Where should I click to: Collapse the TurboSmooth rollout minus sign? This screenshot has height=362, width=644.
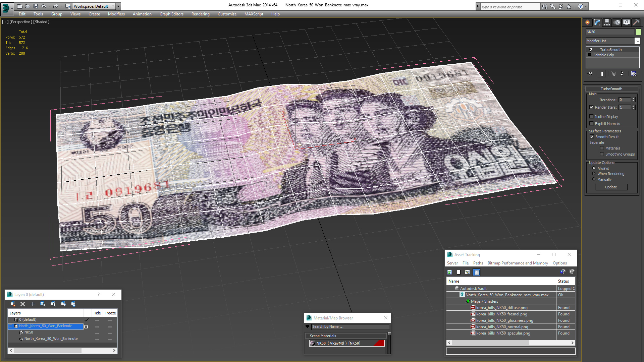click(x=587, y=89)
